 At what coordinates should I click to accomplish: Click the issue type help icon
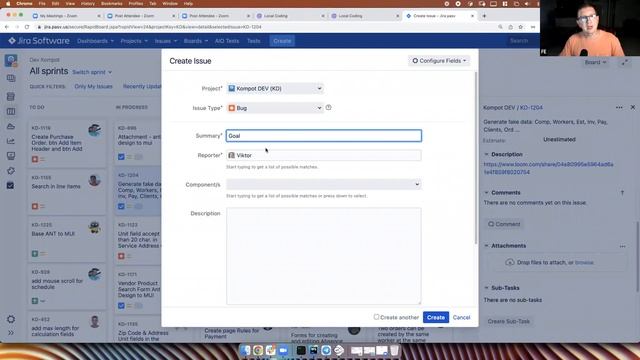(329, 108)
